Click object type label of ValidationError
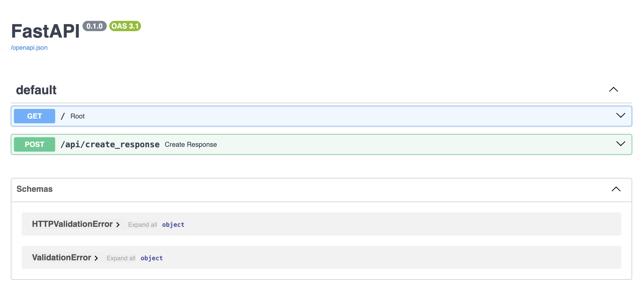The width and height of the screenshot is (644, 294). (x=152, y=258)
